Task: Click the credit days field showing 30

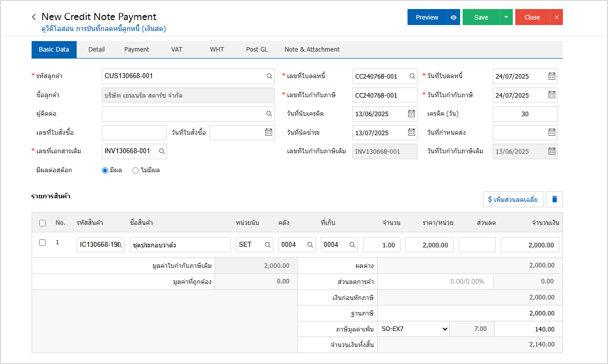Action: [524, 114]
